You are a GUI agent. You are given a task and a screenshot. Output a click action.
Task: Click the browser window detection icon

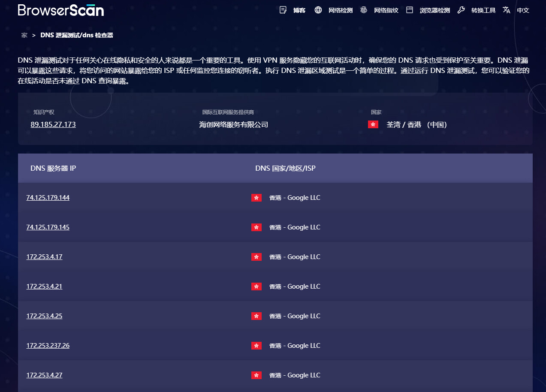[x=410, y=10]
